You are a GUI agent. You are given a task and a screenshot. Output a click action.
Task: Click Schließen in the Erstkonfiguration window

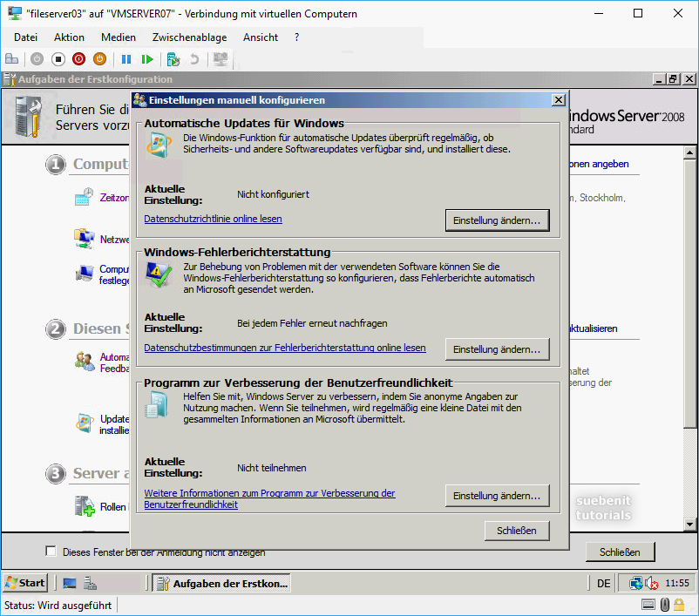(620, 552)
